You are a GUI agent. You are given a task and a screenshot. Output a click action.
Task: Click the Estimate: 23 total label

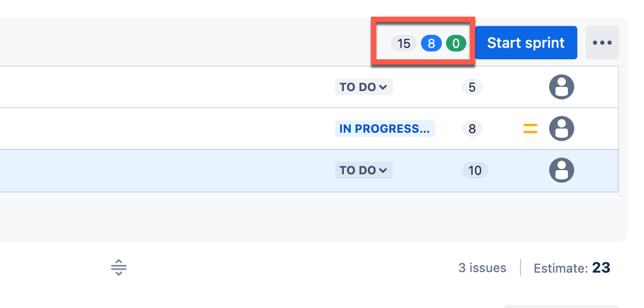coord(572,268)
